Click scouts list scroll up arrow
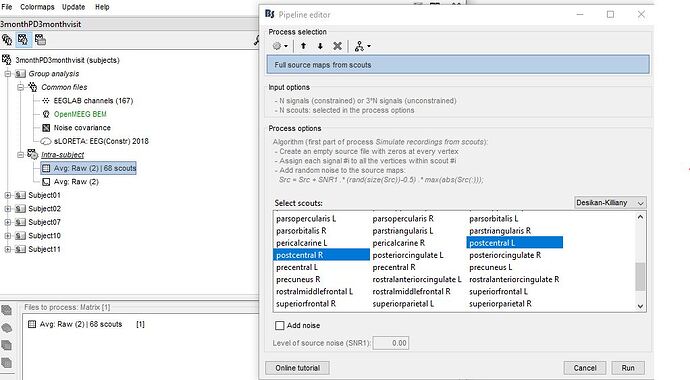 640,217
